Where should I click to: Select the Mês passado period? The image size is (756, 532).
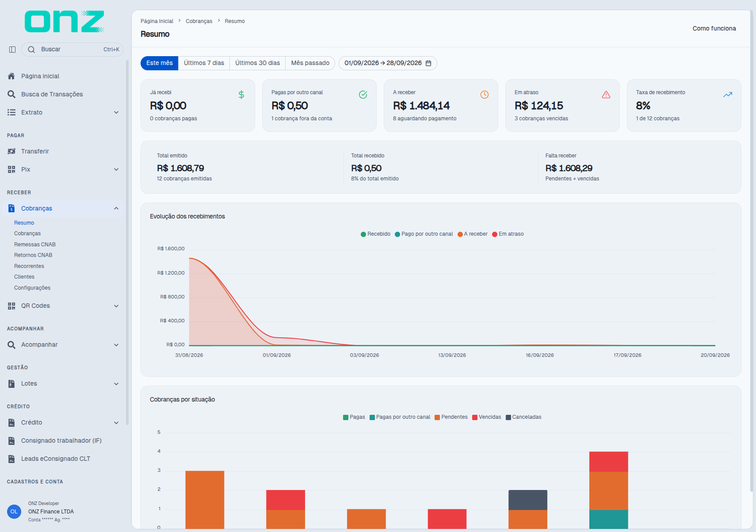tap(310, 63)
